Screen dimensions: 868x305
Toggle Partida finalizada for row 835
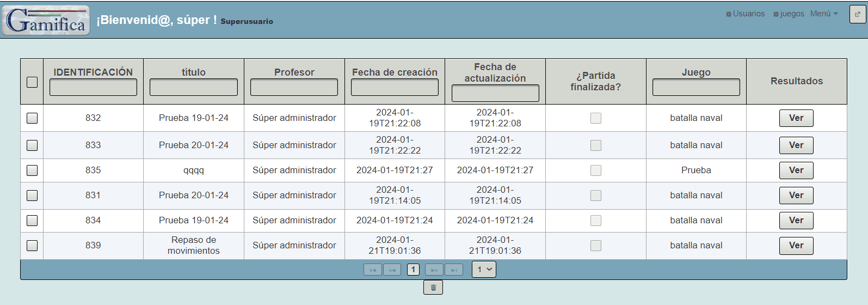[596, 170]
